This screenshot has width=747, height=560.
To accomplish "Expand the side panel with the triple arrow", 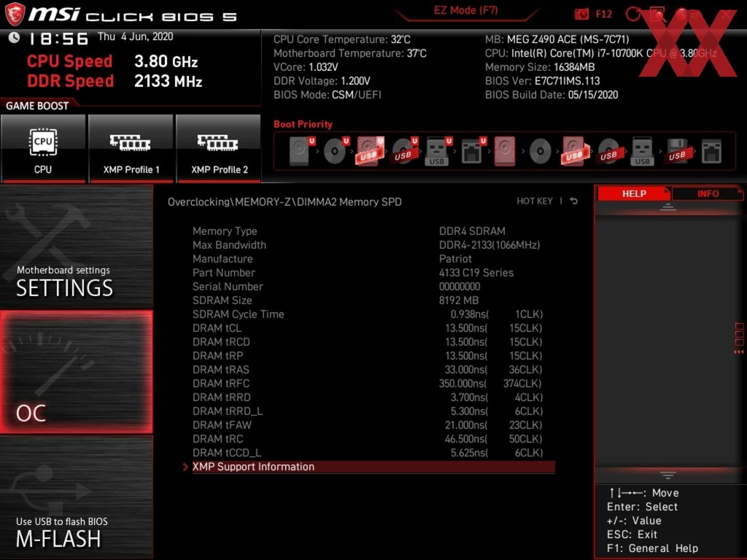I will pos(739,352).
